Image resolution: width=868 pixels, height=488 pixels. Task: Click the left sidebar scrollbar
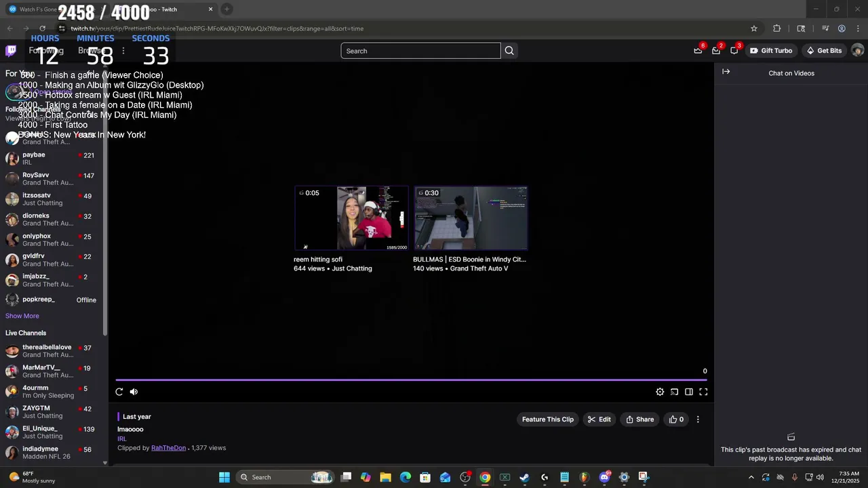point(105,203)
